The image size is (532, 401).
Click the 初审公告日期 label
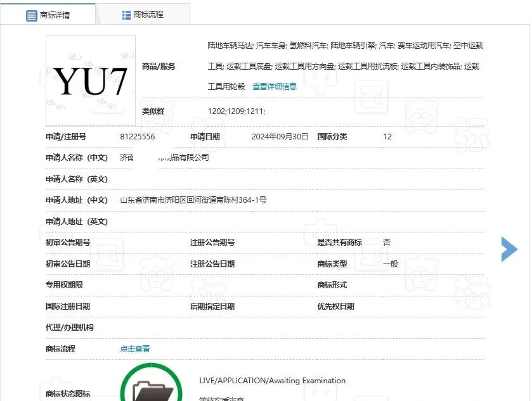(68, 264)
